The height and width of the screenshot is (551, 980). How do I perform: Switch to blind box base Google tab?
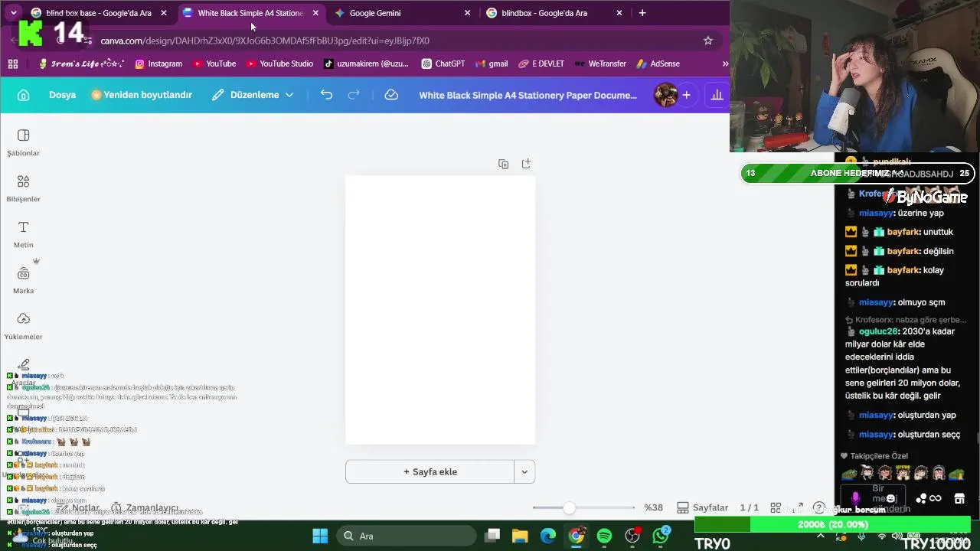pyautogui.click(x=98, y=13)
